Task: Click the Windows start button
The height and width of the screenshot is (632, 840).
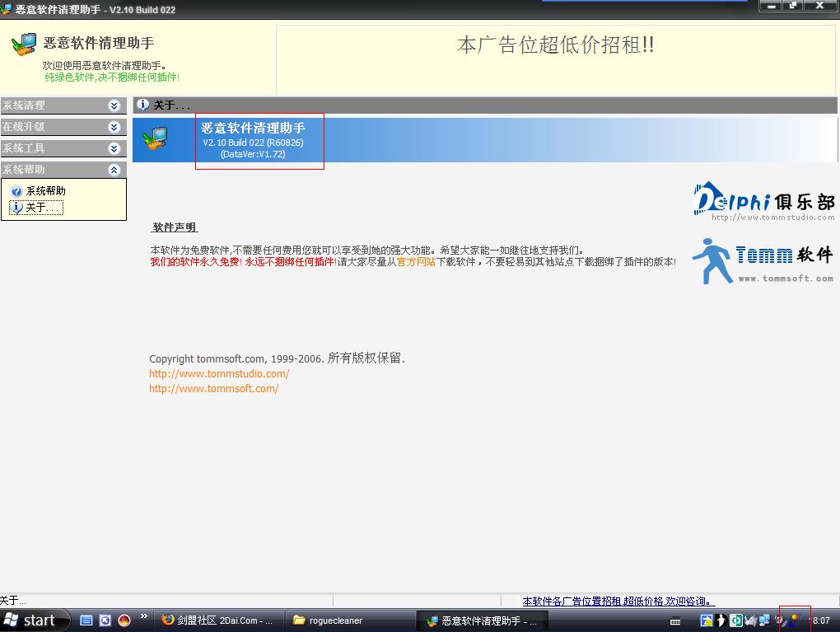Action: (35, 620)
